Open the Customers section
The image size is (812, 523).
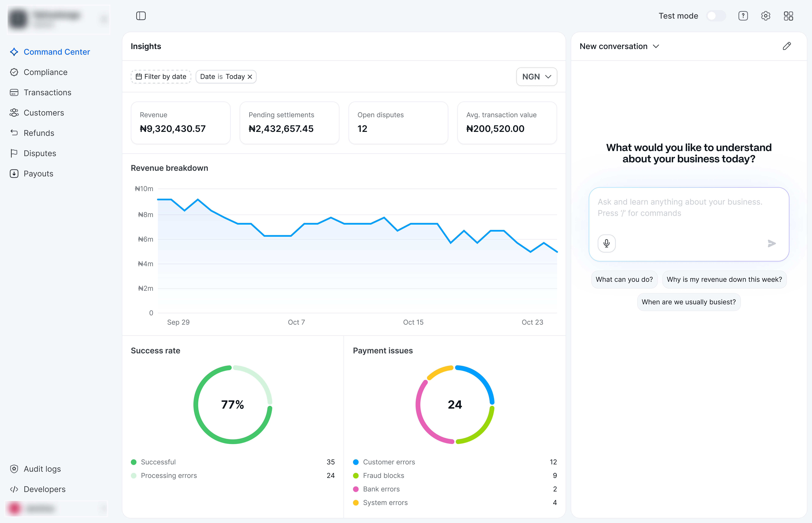(44, 113)
